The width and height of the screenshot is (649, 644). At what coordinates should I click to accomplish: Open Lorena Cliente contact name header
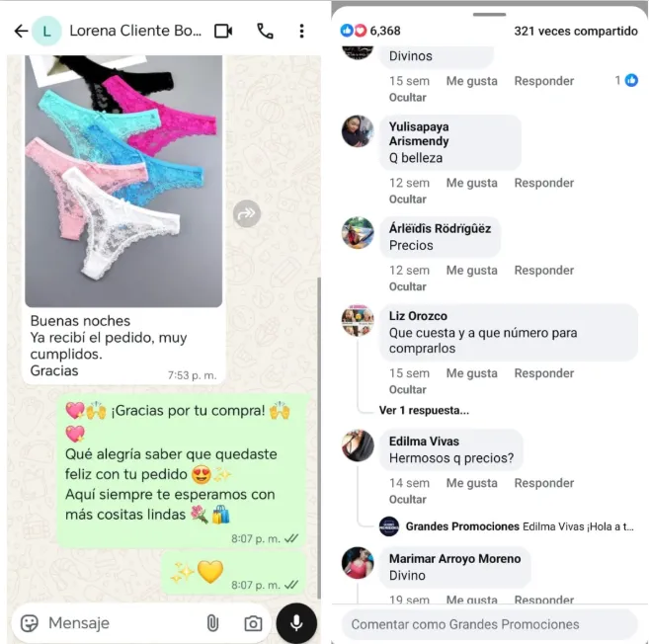(135, 31)
